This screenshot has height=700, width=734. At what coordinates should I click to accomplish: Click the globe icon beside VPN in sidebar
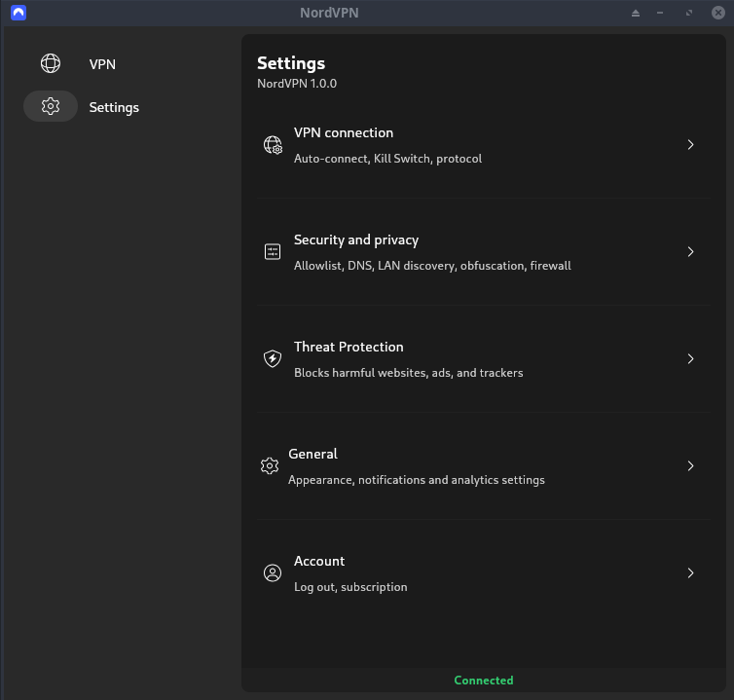(x=51, y=64)
